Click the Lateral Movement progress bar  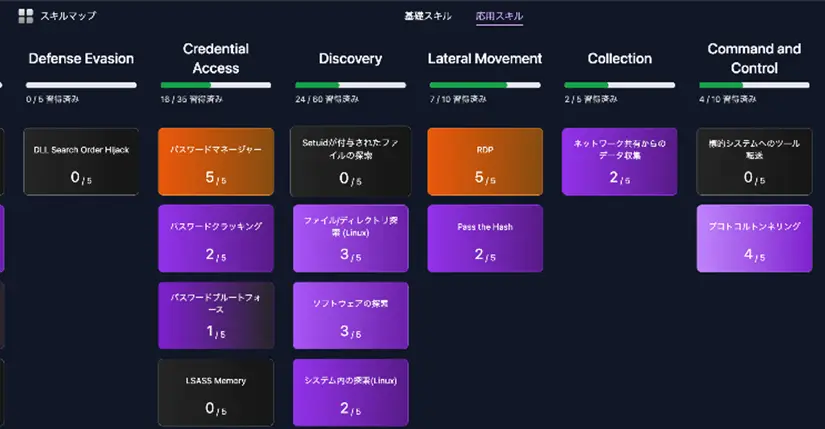(x=485, y=85)
